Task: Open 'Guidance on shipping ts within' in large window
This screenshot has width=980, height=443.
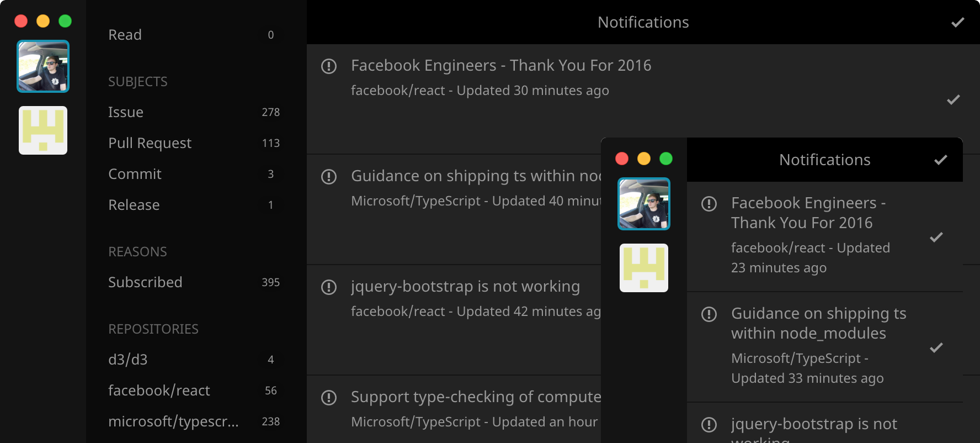Action: 476,176
